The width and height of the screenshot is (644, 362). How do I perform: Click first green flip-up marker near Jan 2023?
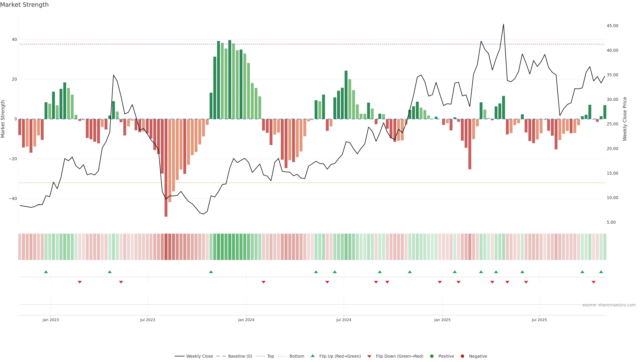[46, 272]
